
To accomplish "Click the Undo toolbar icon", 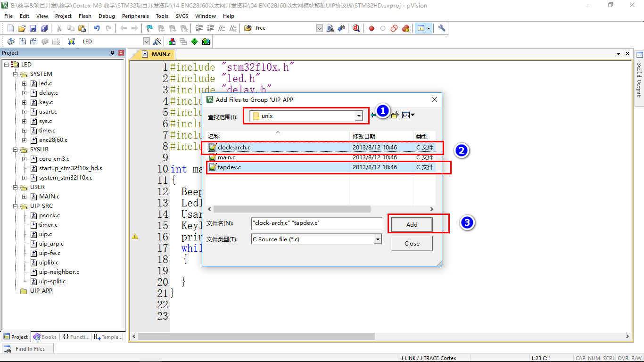I will [x=97, y=28].
